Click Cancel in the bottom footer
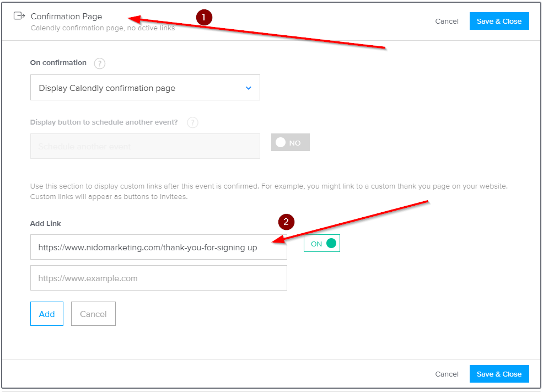Image resolution: width=543 pixels, height=392 pixels. pyautogui.click(x=447, y=374)
